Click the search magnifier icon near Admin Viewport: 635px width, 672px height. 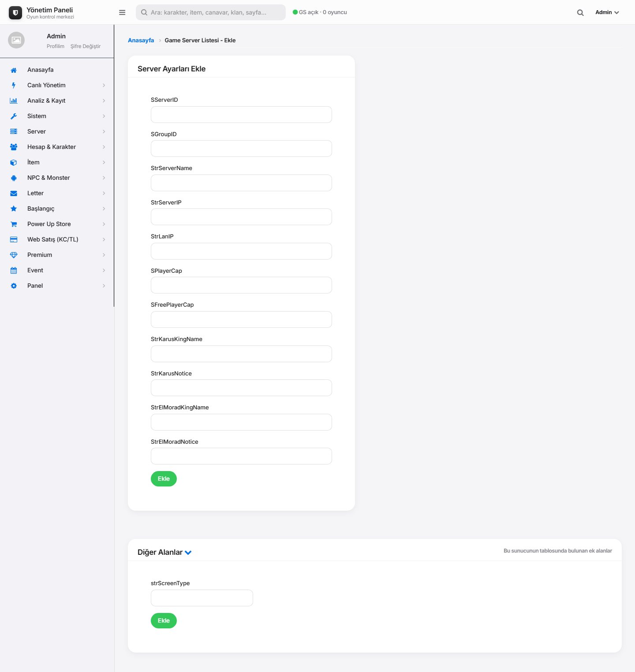point(580,12)
